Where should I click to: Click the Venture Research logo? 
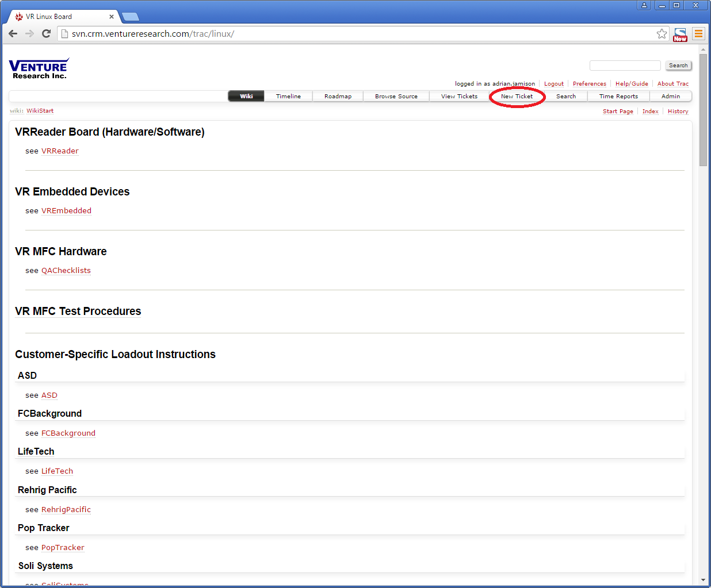[x=39, y=68]
